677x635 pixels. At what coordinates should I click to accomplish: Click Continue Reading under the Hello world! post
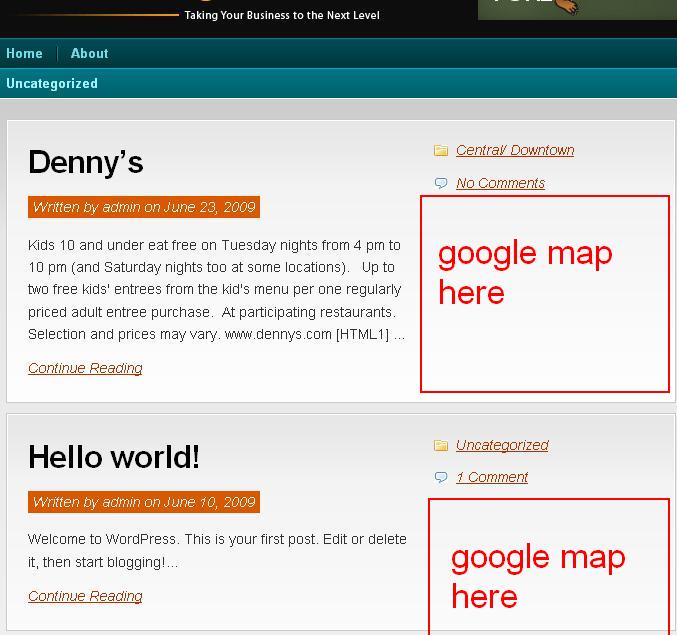85,596
